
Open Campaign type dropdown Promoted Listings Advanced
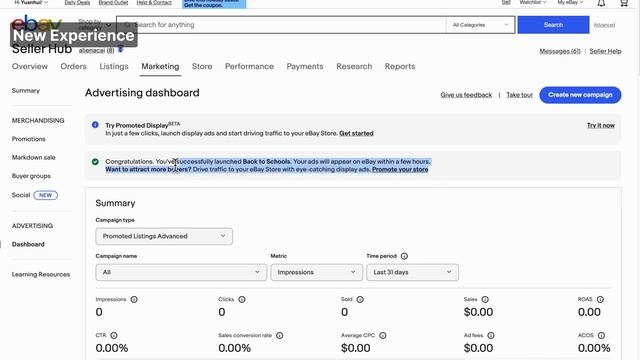164,236
